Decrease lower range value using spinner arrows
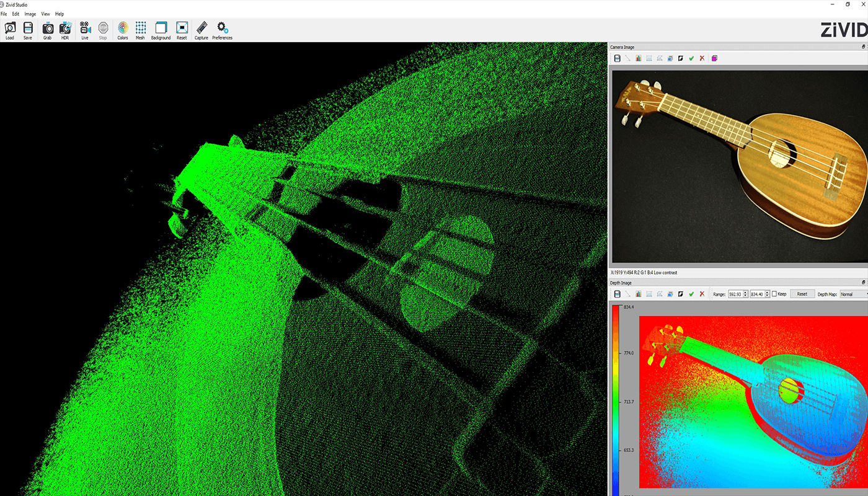The image size is (868, 496). pos(745,296)
